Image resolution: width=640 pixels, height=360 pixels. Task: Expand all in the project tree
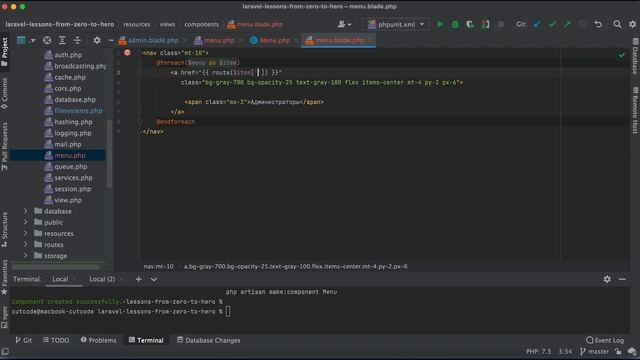click(x=62, y=40)
